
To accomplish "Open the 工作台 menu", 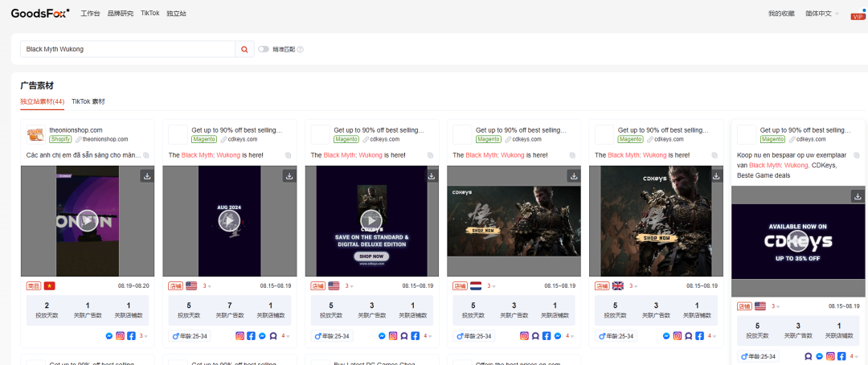I will [90, 14].
